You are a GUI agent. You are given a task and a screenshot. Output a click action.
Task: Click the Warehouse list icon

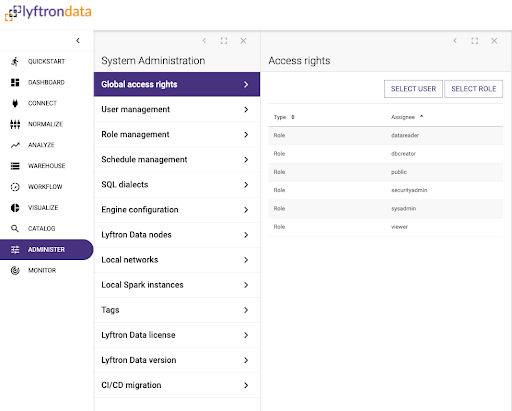click(15, 166)
